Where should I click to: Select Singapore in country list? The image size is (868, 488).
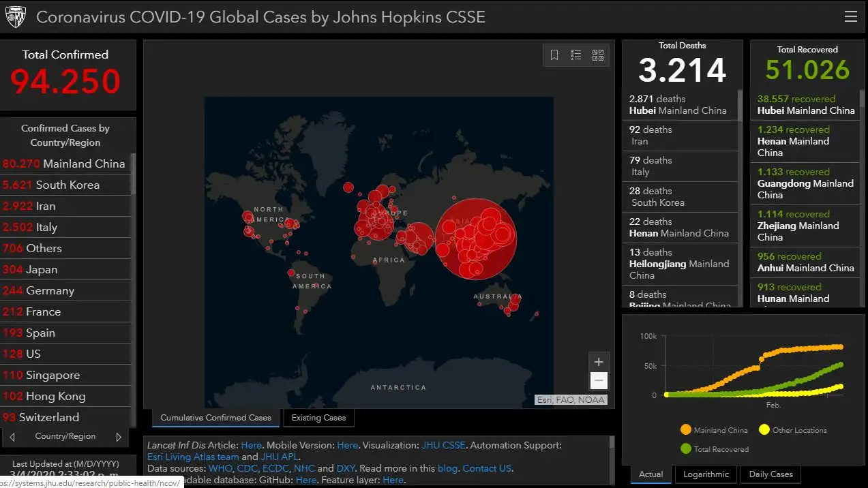click(x=65, y=375)
